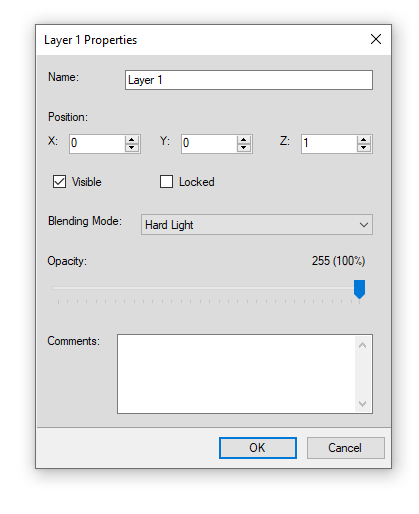Confirm with the OK button
This screenshot has width=419, height=514.
[x=258, y=448]
